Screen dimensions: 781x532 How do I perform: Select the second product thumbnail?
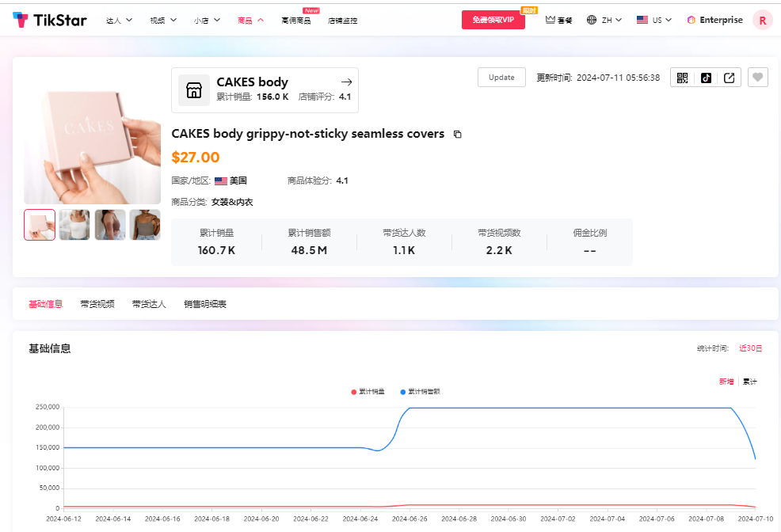coord(74,225)
